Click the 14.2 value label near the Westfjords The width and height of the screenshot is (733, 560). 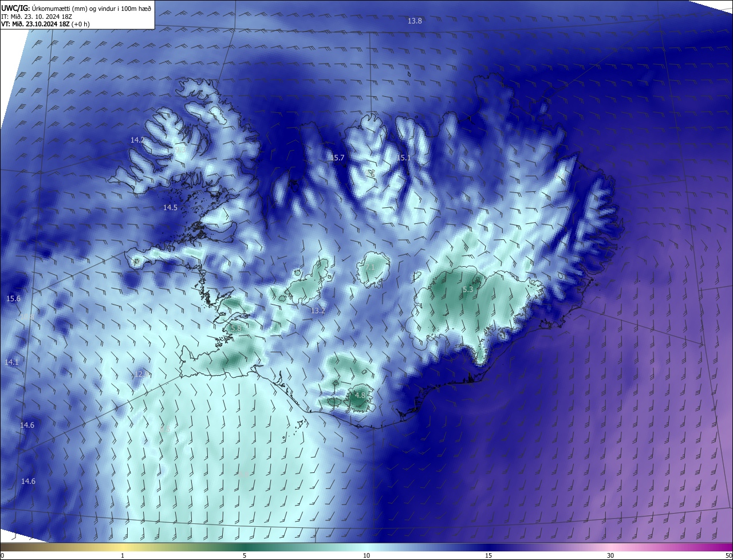coord(137,140)
